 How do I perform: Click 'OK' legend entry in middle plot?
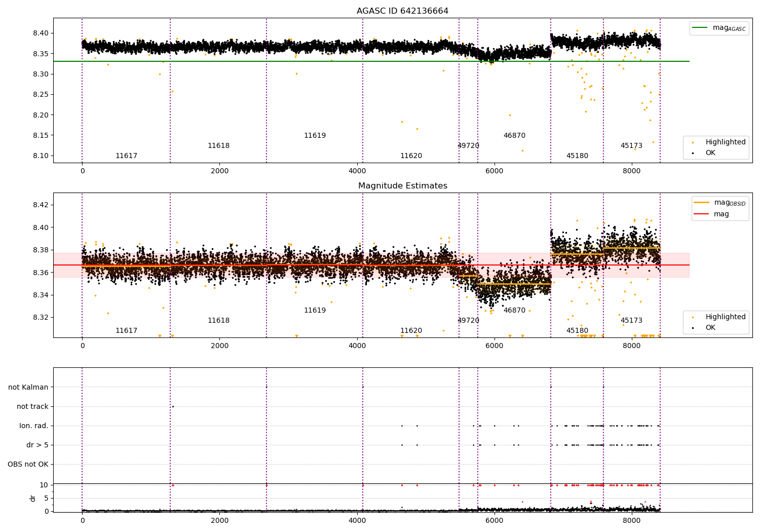710,328
